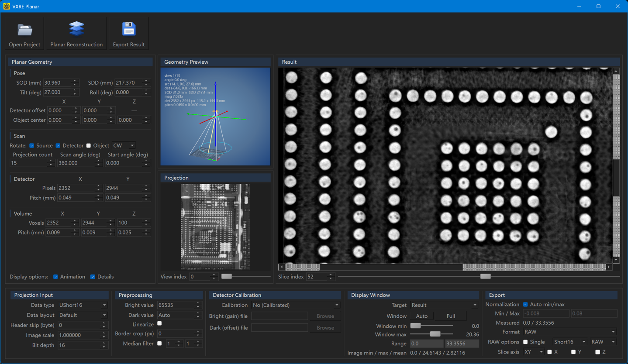Toggle the Detector rotate checkbox
Viewport: 628px width, 364px height.
[58, 145]
